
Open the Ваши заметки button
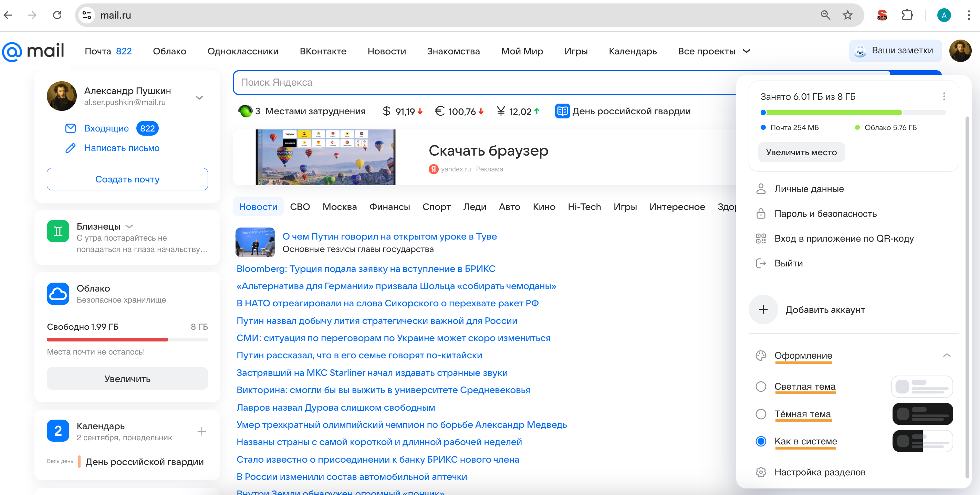click(895, 51)
